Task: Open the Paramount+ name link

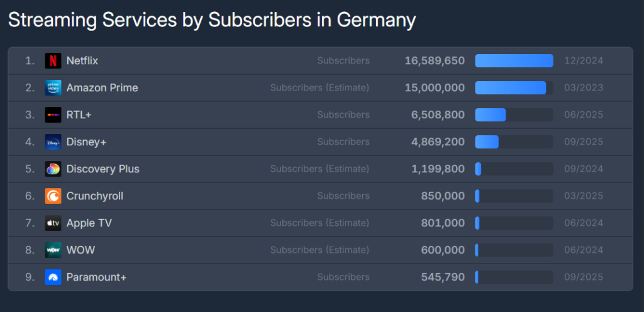Action: pos(96,277)
